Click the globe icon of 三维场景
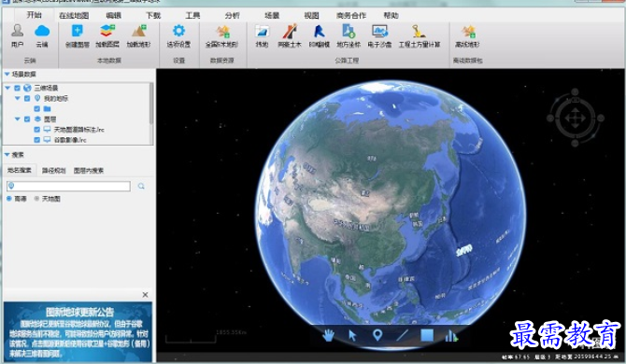 pyautogui.click(x=27, y=88)
